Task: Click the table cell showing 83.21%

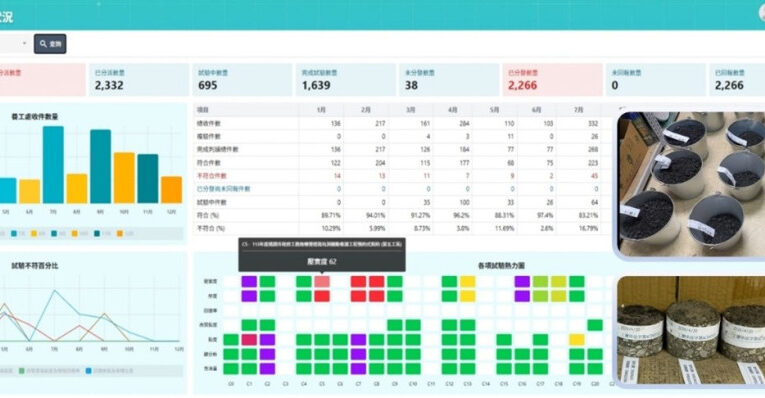Action: [588, 215]
